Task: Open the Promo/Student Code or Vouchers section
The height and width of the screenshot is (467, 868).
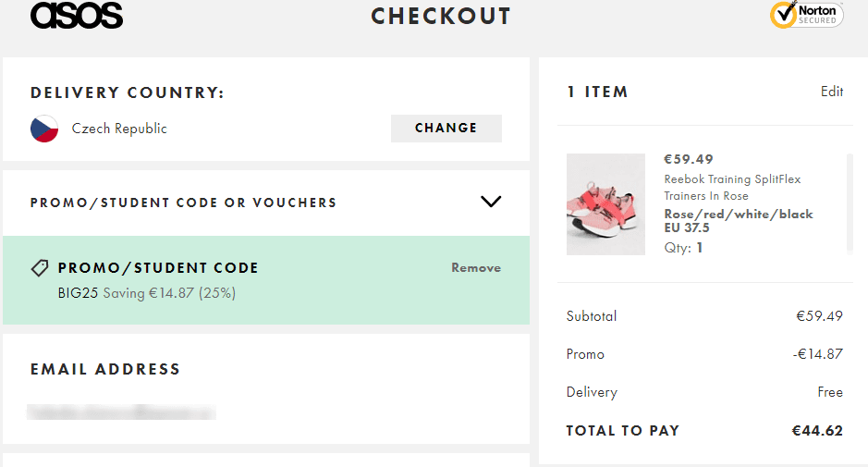Action: coord(266,203)
